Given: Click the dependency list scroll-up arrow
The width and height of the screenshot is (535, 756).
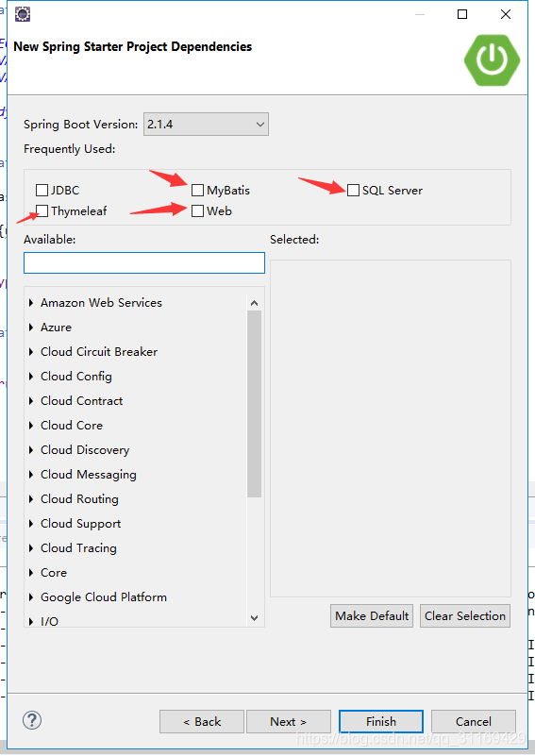Looking at the screenshot, I should [255, 303].
